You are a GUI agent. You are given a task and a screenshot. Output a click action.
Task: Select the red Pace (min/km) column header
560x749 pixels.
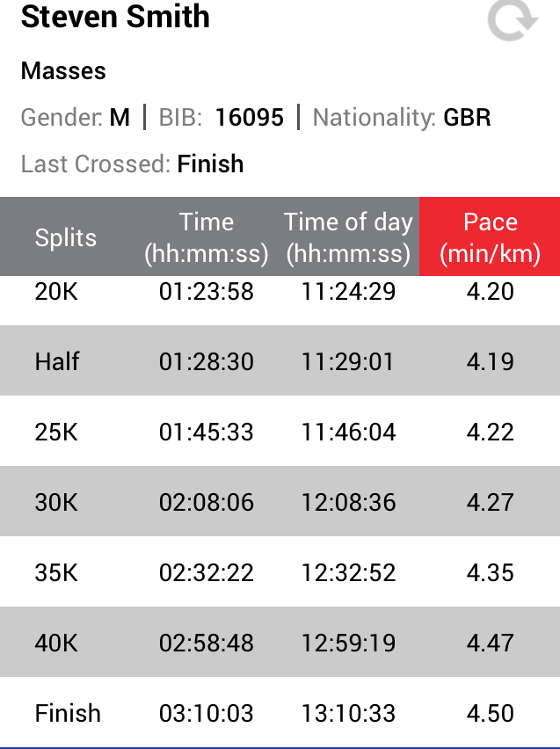490,237
